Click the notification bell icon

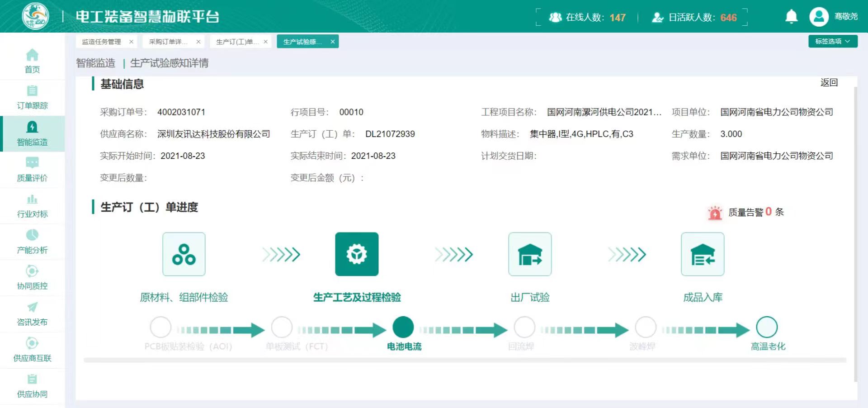tap(791, 17)
